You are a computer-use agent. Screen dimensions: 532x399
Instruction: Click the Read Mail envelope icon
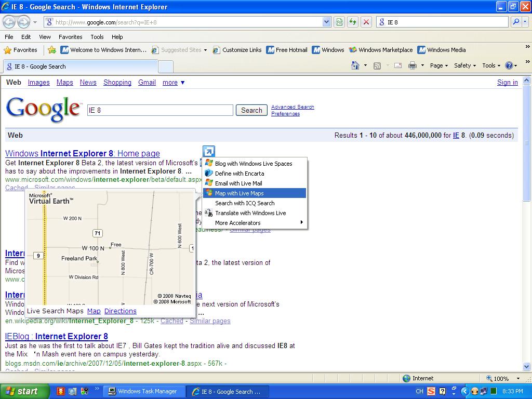pyautogui.click(x=398, y=65)
